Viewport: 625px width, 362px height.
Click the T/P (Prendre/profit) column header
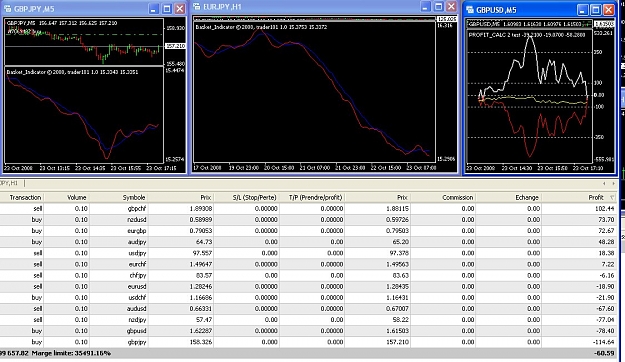coord(311,197)
